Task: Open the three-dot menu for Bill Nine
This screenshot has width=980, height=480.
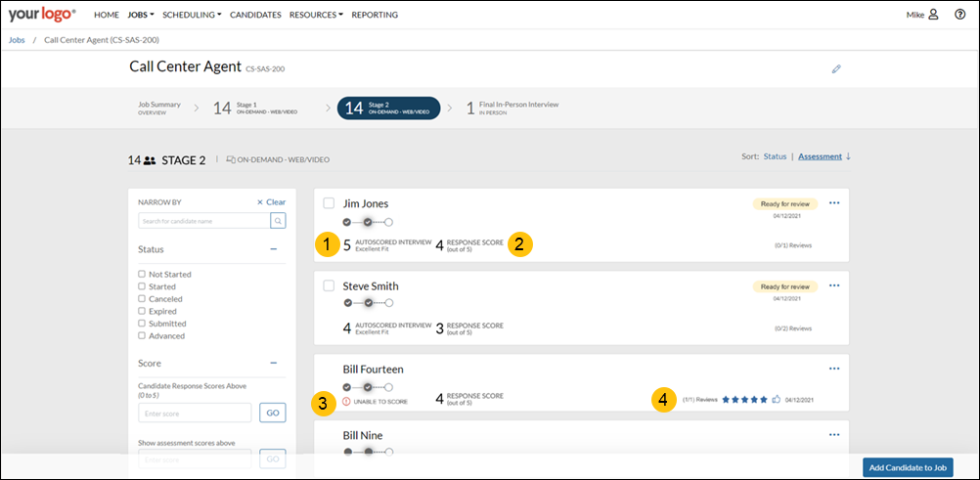Action: coord(834,435)
